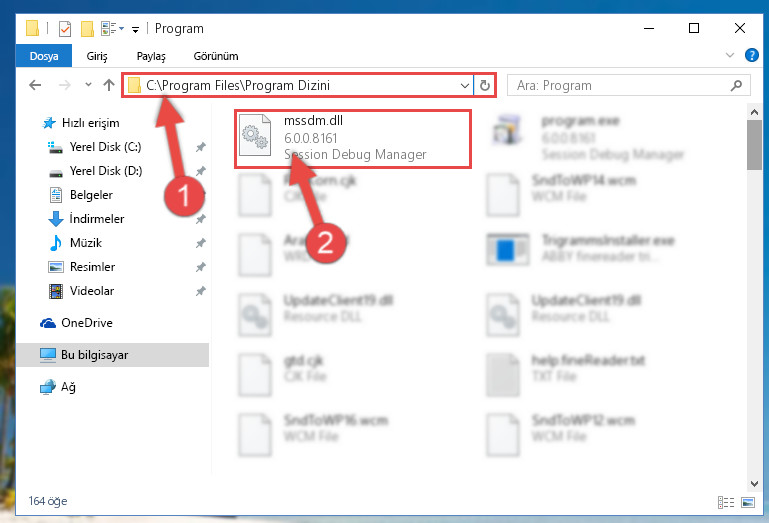Expand address bar history dropdown
Viewport: 769px width, 523px height.
464,86
